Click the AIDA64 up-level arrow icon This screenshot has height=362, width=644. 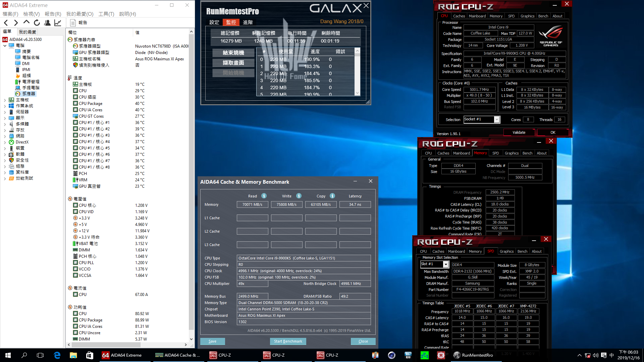tap(26, 22)
